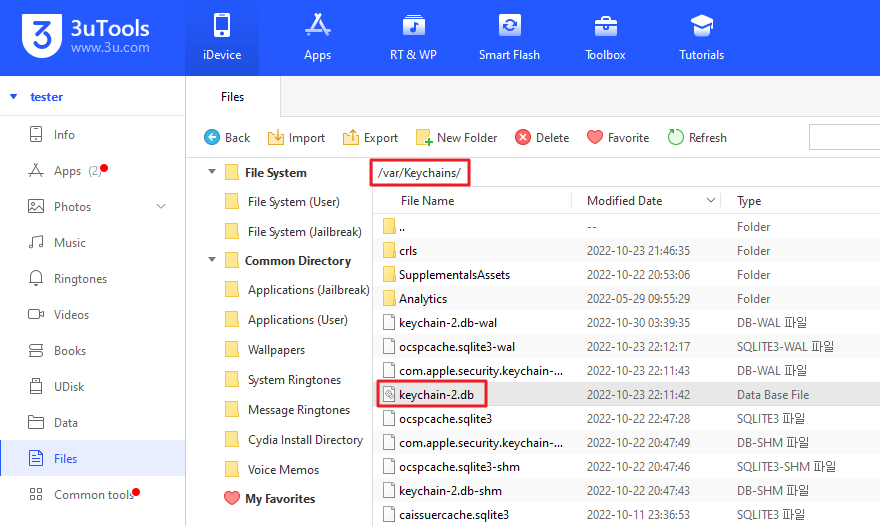Open Files in sidebar

tap(93, 459)
